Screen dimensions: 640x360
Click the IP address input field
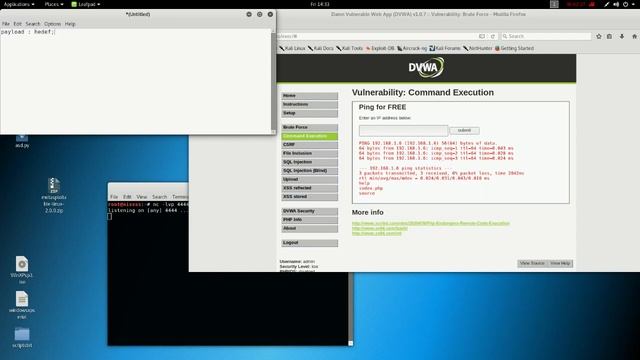[x=403, y=130]
